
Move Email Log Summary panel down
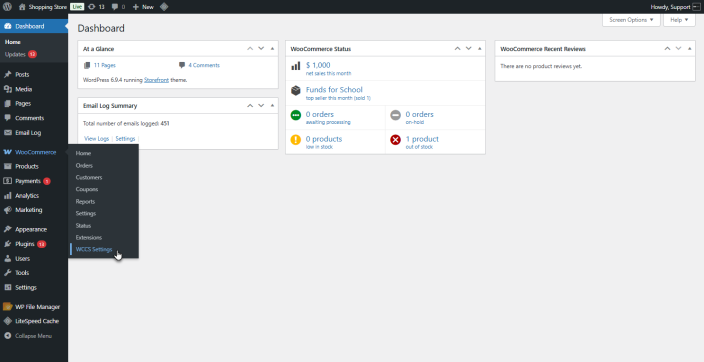pos(261,106)
